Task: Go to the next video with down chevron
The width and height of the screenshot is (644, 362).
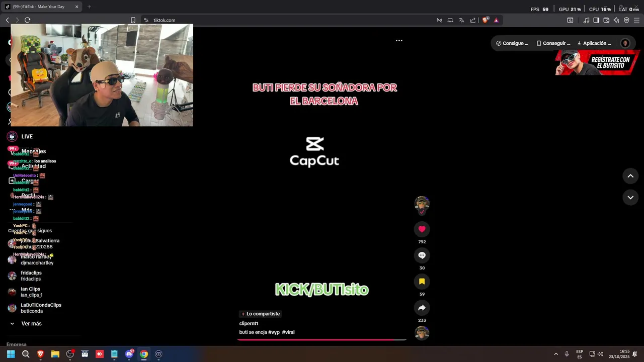Action: tap(630, 198)
